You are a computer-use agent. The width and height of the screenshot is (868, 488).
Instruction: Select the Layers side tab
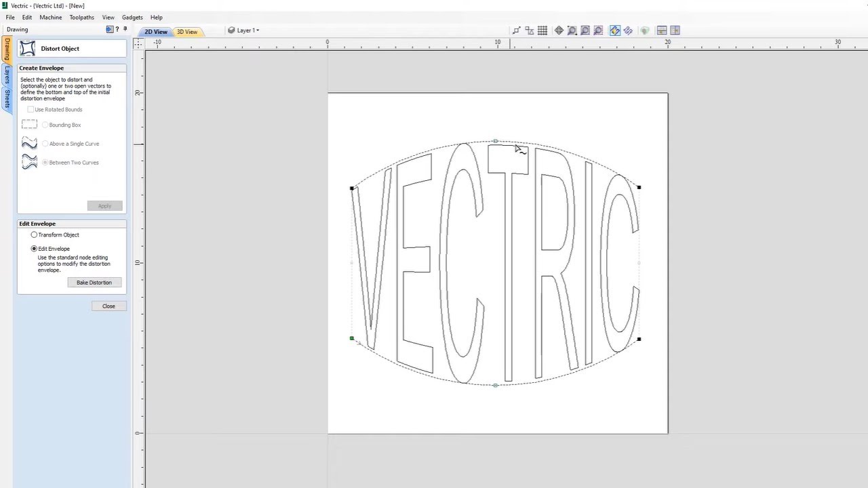coord(7,75)
